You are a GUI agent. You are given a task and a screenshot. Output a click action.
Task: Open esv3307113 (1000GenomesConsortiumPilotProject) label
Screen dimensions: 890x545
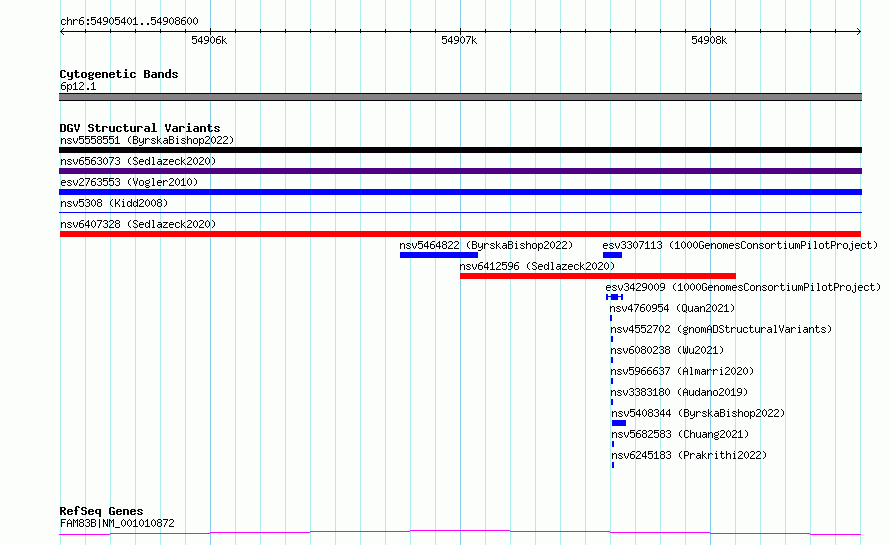740,245
